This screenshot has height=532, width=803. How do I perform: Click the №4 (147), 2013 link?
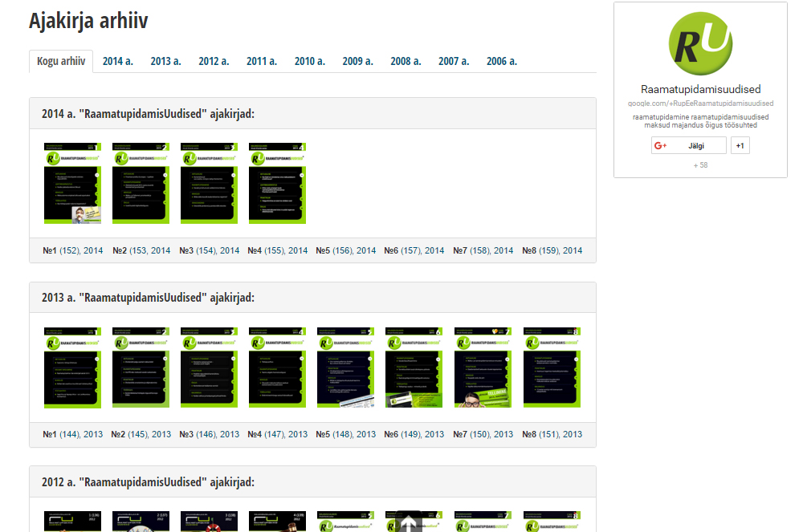click(x=278, y=434)
